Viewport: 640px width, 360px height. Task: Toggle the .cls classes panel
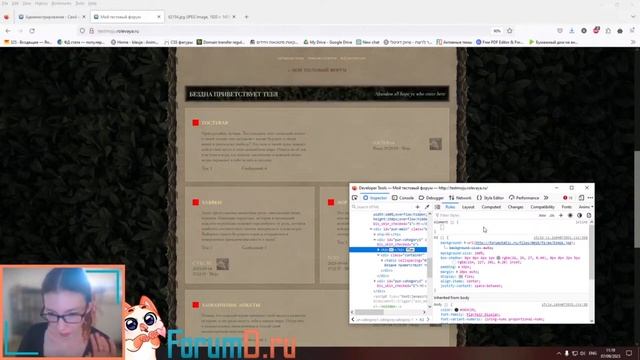click(x=552, y=215)
